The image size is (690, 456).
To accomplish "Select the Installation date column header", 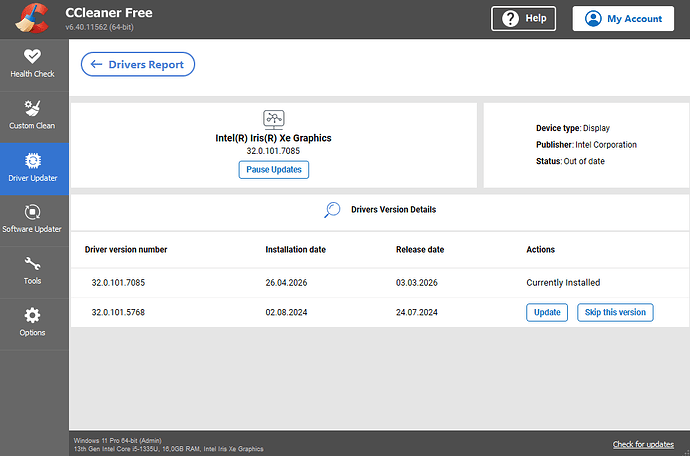I will click(295, 250).
